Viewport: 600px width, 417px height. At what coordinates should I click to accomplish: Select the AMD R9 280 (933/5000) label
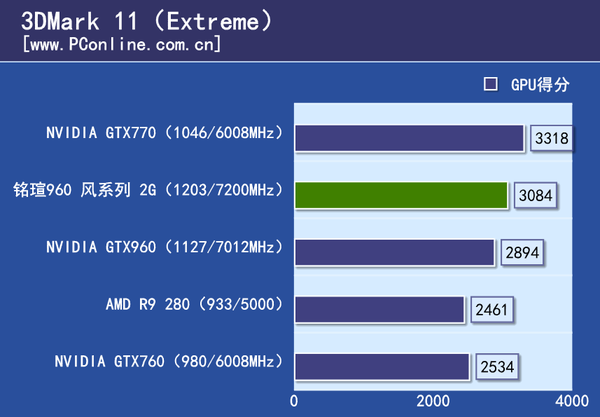tap(195, 304)
